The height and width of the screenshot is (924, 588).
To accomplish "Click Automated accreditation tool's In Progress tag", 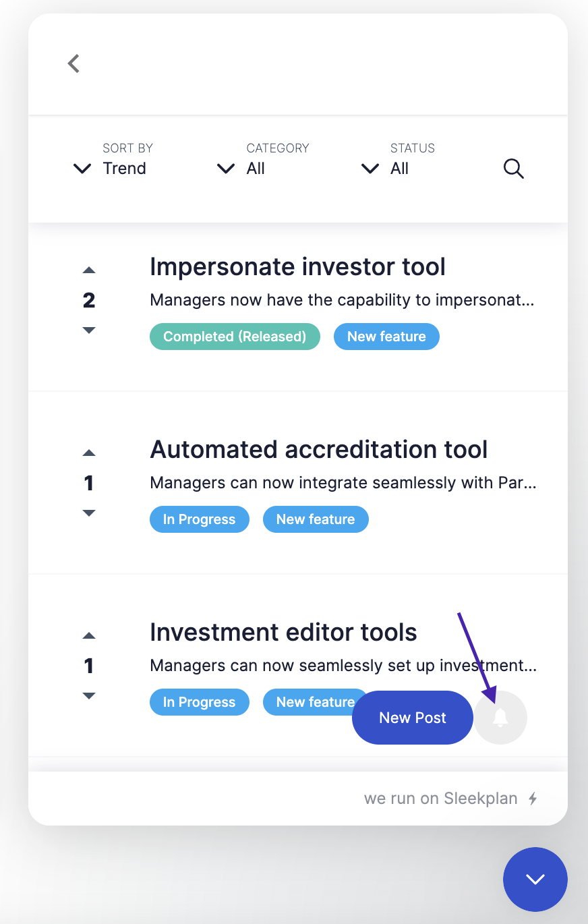I will (200, 519).
